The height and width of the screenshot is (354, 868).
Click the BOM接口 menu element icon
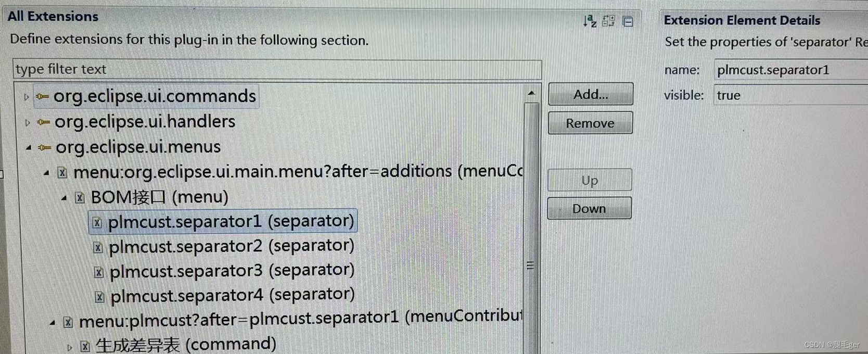(x=80, y=198)
